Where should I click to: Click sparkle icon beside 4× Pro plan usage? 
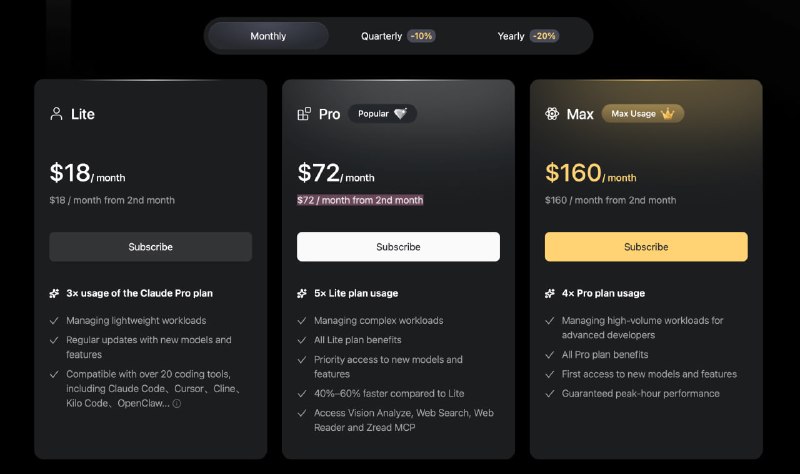coord(551,294)
